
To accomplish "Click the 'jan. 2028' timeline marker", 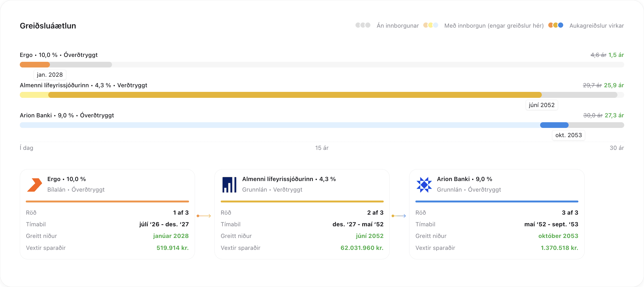I will click(x=50, y=75).
